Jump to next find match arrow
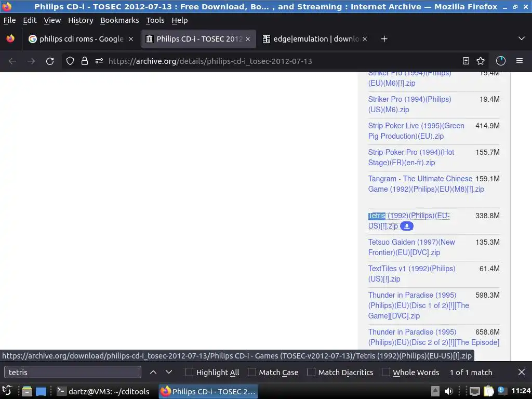The width and height of the screenshot is (532, 399). [x=169, y=372]
